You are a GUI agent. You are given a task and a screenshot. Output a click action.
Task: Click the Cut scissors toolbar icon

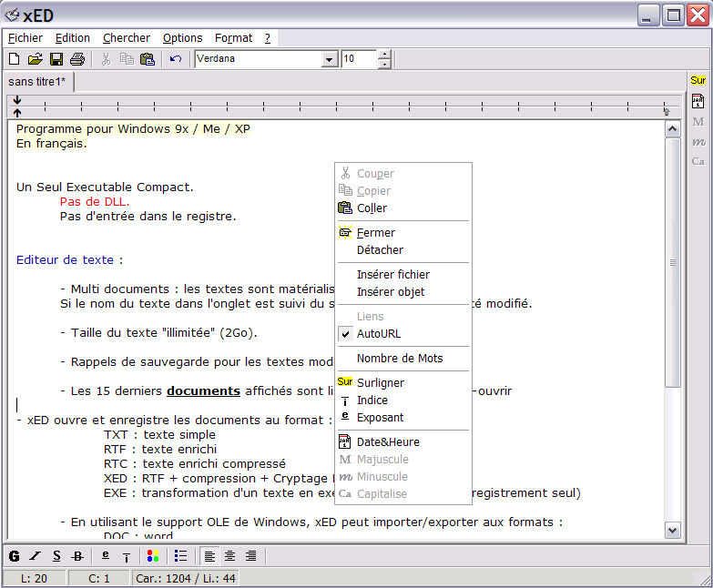tap(106, 59)
